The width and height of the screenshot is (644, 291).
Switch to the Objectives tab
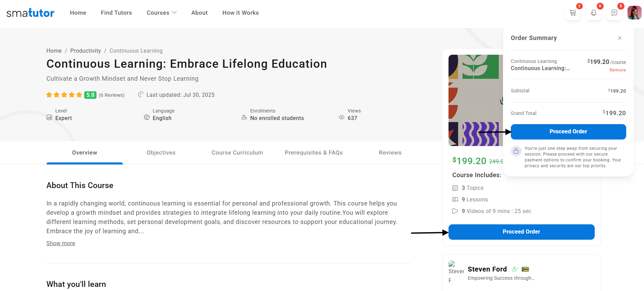[x=161, y=153]
